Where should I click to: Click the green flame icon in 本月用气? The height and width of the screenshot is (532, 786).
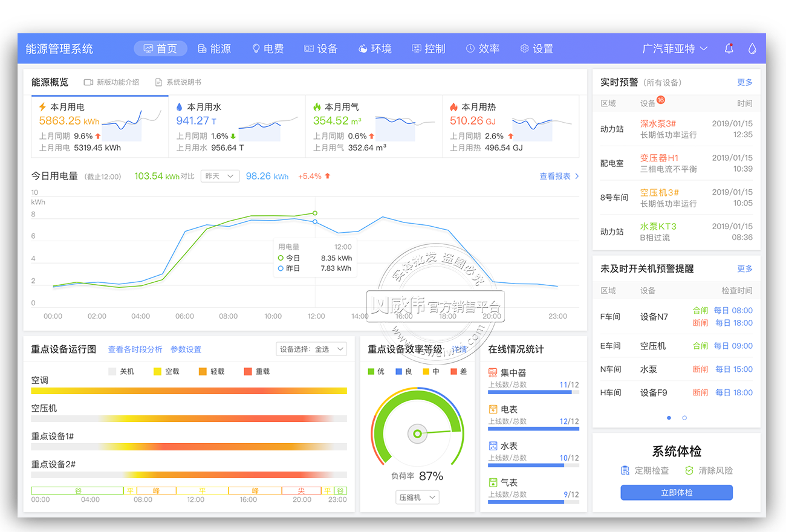pos(317,106)
